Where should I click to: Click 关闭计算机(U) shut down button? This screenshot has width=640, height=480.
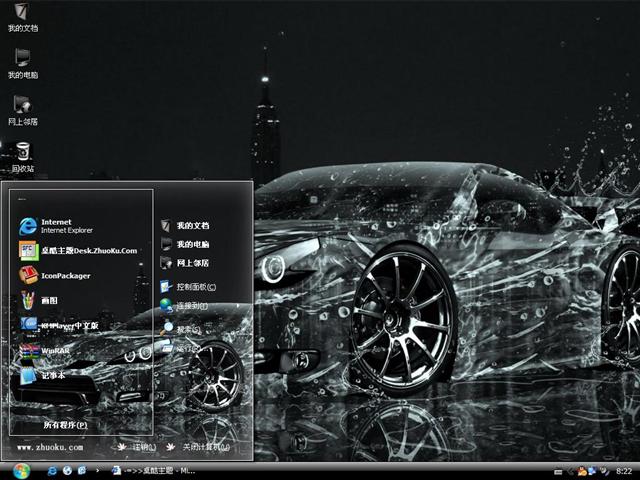[x=198, y=447]
